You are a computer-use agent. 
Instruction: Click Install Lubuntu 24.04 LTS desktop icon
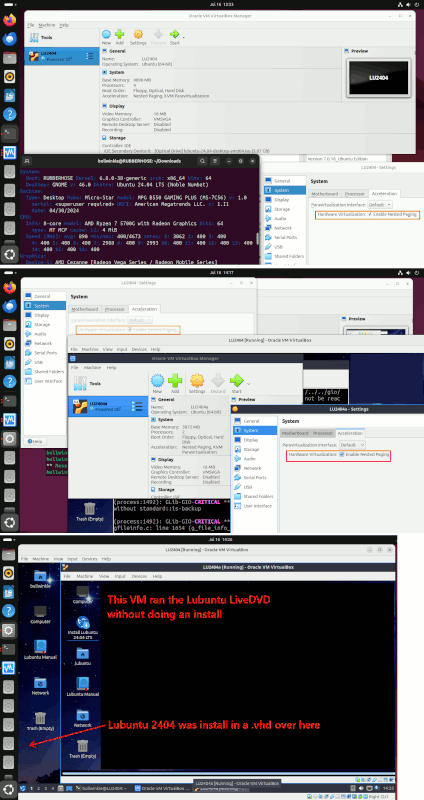tap(83, 627)
